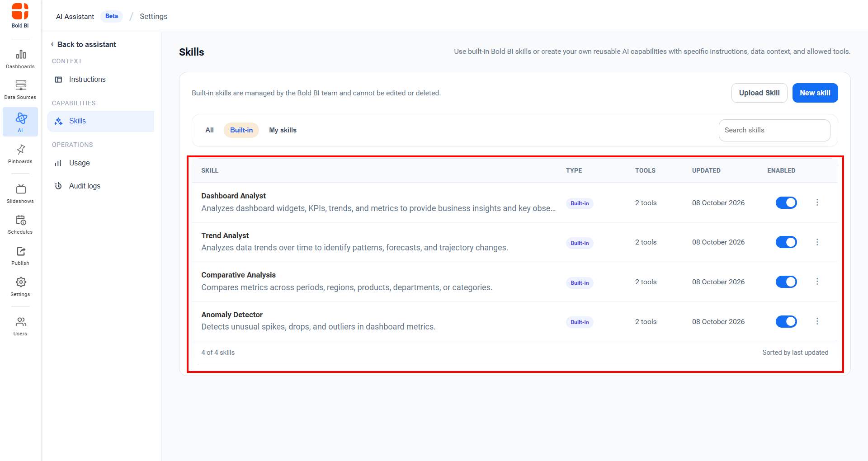Click the UPDATED column header

(706, 170)
